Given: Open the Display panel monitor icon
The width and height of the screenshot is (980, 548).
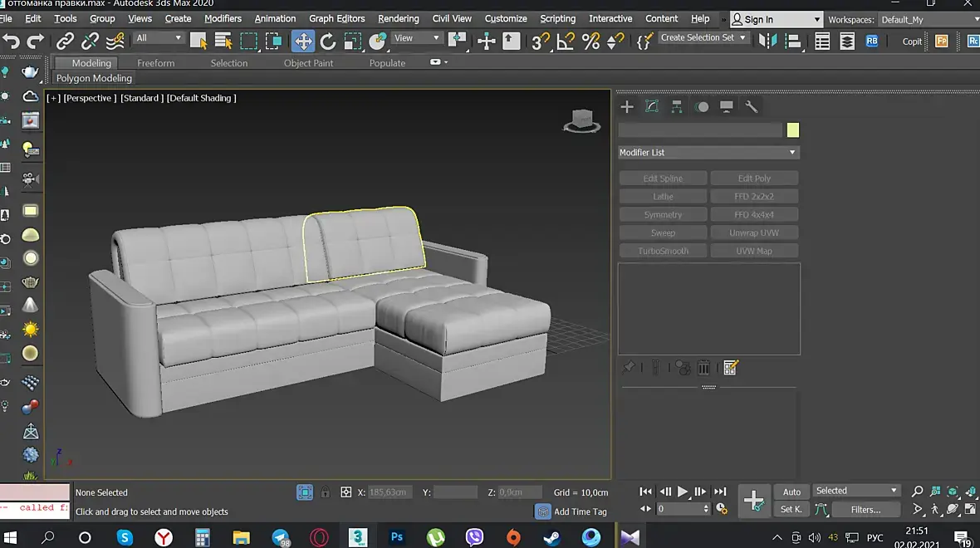Looking at the screenshot, I should [x=727, y=106].
